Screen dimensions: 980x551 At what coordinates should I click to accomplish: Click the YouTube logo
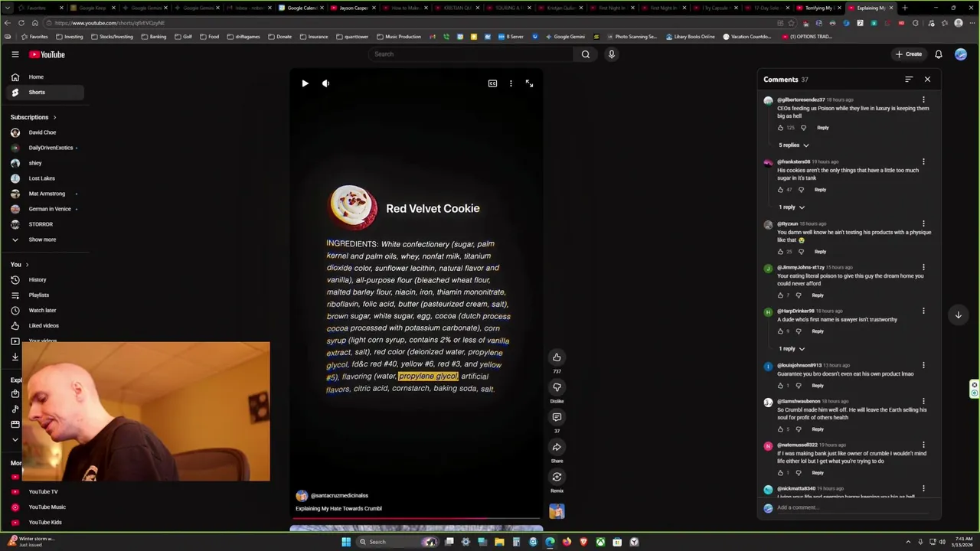47,54
